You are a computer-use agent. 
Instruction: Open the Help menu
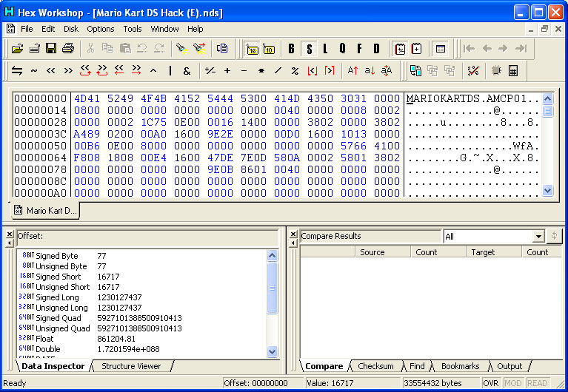pos(195,29)
